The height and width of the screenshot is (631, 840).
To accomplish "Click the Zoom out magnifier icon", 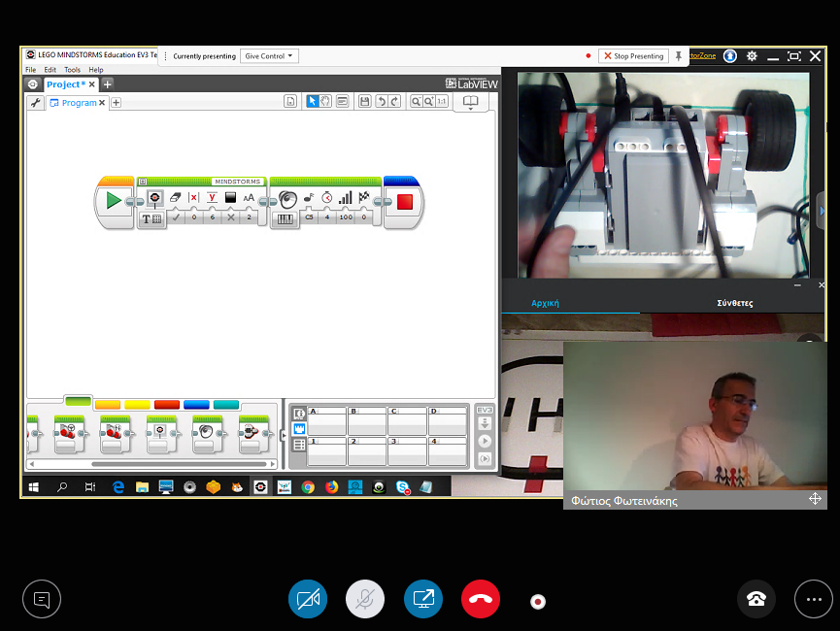I will pyautogui.click(x=416, y=101).
